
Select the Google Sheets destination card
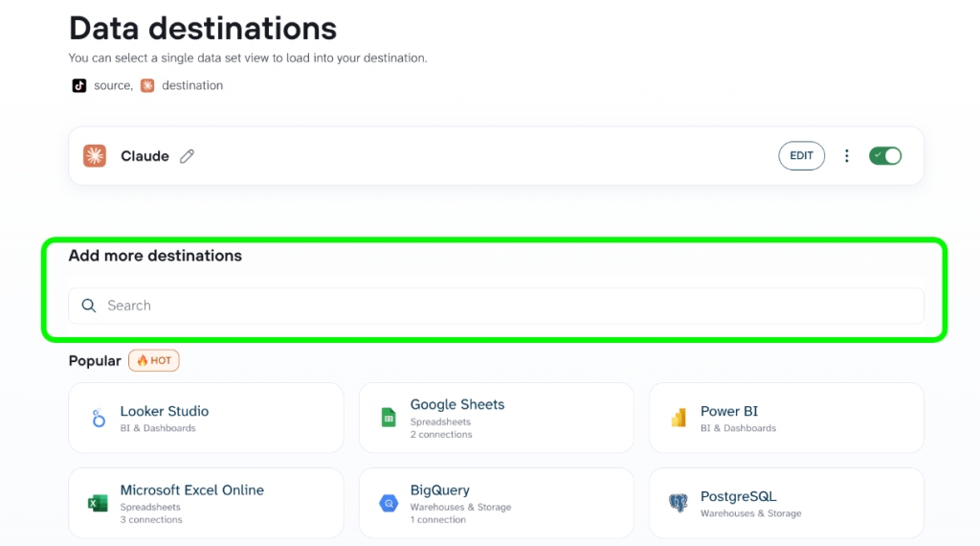click(x=497, y=418)
